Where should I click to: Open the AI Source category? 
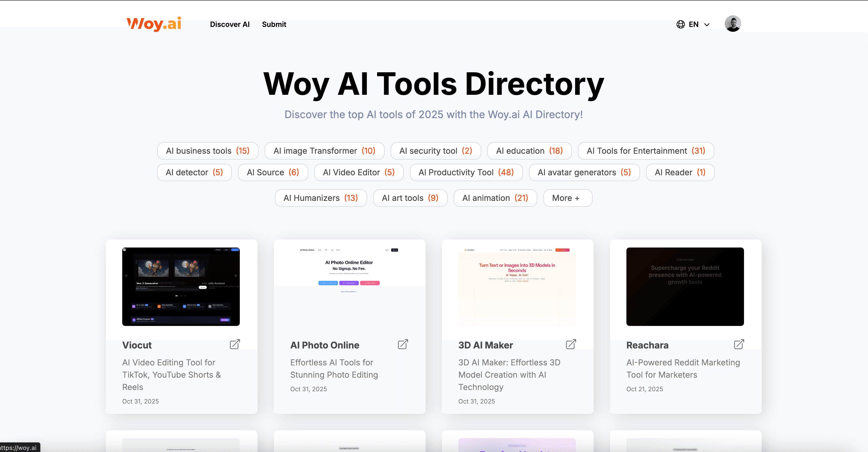click(273, 172)
